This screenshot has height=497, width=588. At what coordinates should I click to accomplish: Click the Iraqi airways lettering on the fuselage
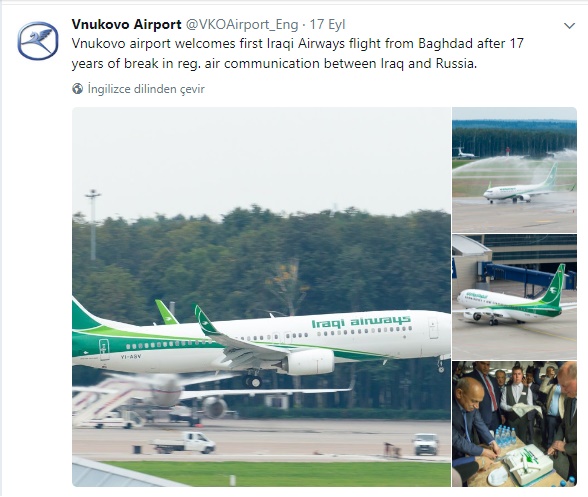361,322
